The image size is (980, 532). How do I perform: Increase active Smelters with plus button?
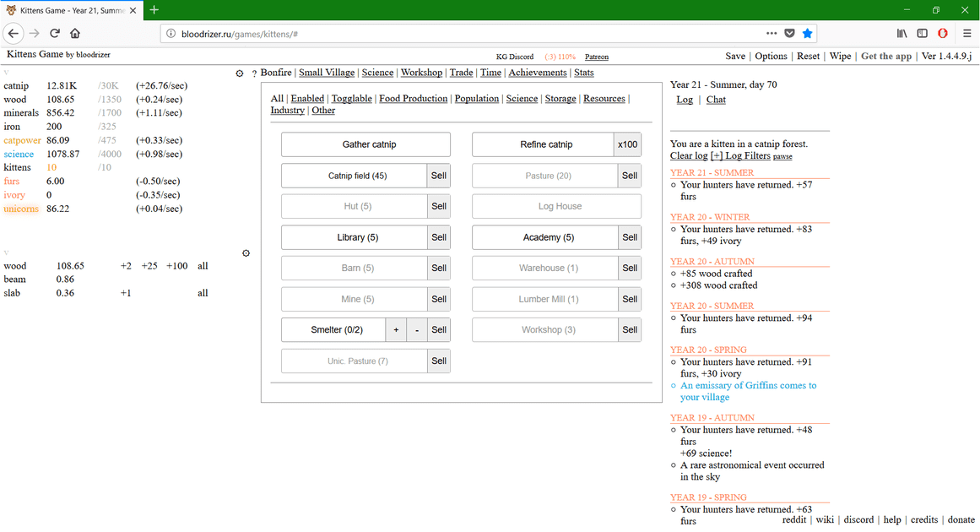click(396, 329)
